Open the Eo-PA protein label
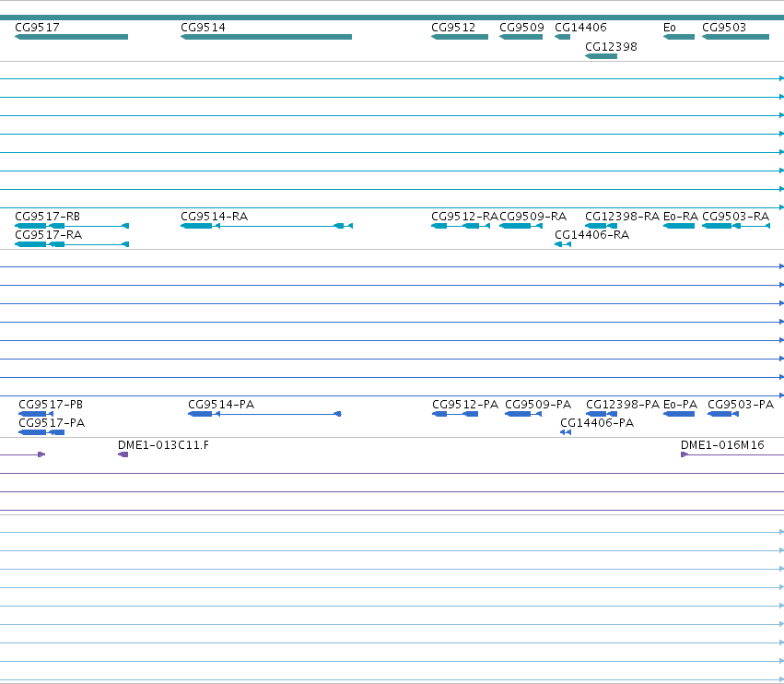Viewport: 784px width, 684px height. point(680,405)
